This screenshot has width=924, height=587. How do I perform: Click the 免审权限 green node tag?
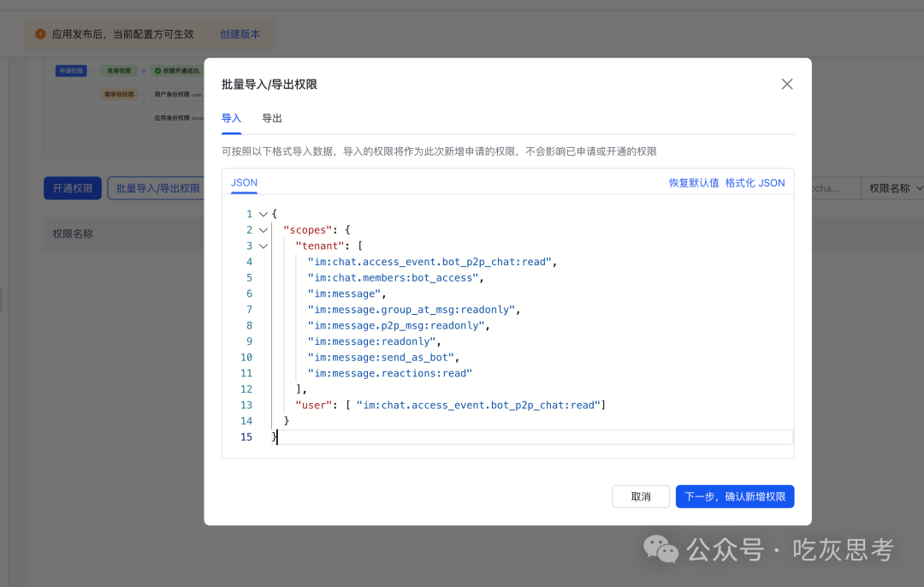119,70
